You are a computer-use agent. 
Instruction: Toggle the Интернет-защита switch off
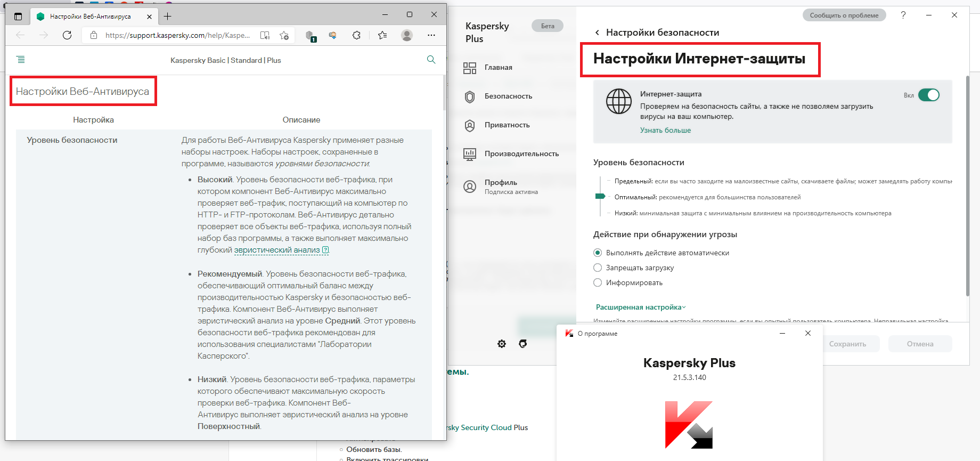(x=929, y=95)
